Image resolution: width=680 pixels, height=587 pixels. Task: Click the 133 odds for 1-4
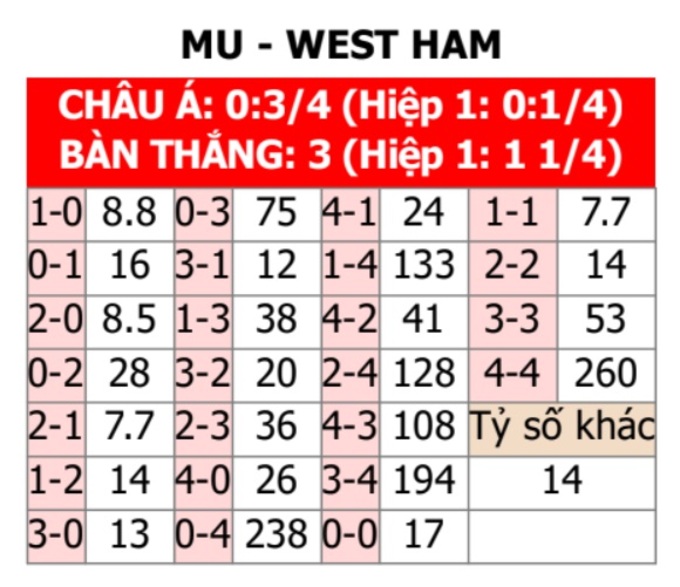[x=424, y=265]
